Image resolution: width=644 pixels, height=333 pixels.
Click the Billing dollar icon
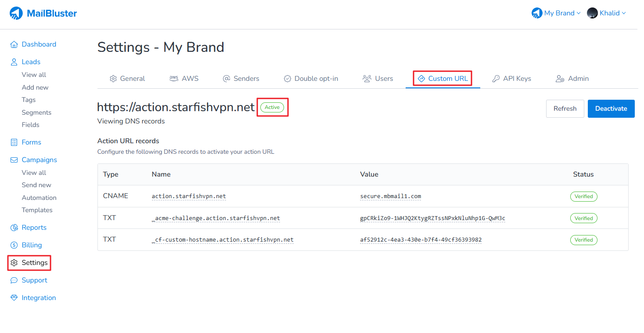tap(14, 245)
